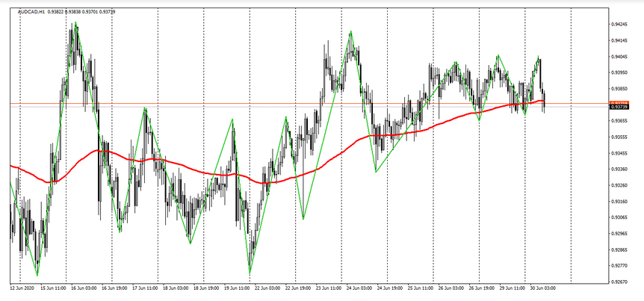Click the 0.92670 price axis label
644x301 pixels.
(618, 265)
